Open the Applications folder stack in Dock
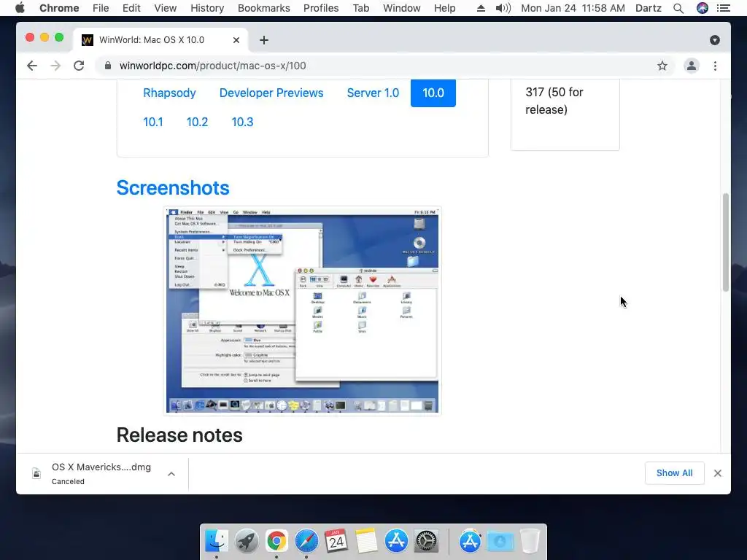The width and height of the screenshot is (747, 560). pos(471,541)
